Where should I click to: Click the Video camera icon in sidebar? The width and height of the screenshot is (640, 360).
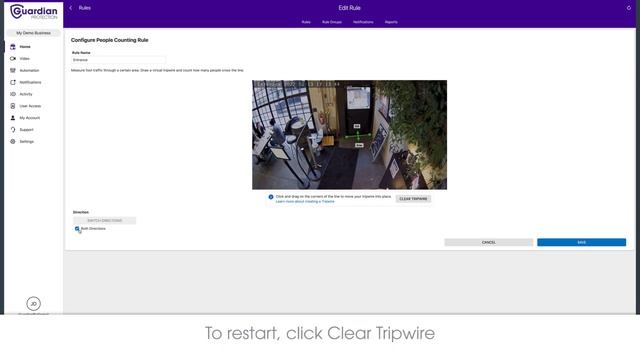[13, 59]
